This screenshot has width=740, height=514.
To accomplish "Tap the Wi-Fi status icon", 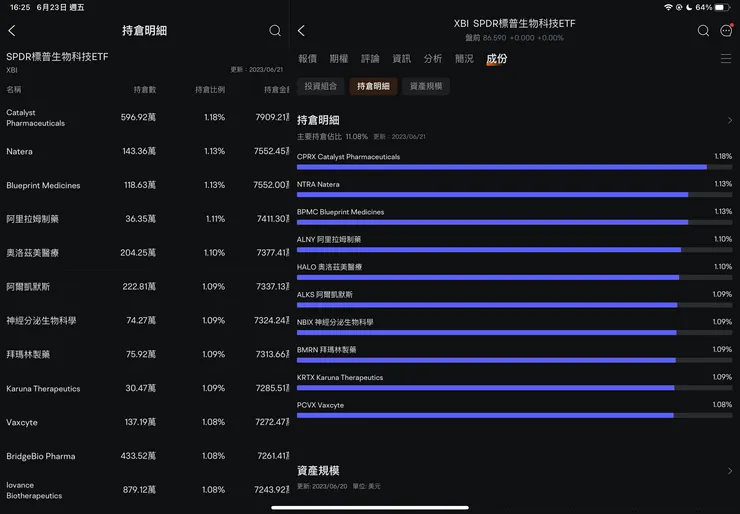I will [668, 7].
